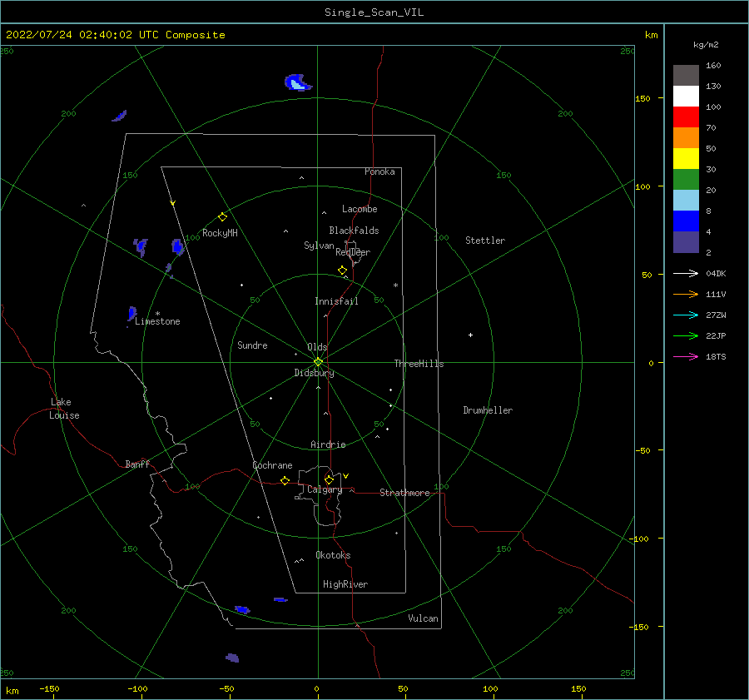749x700 pixels.
Task: Click the Ponoka town label
Action: coord(379,171)
